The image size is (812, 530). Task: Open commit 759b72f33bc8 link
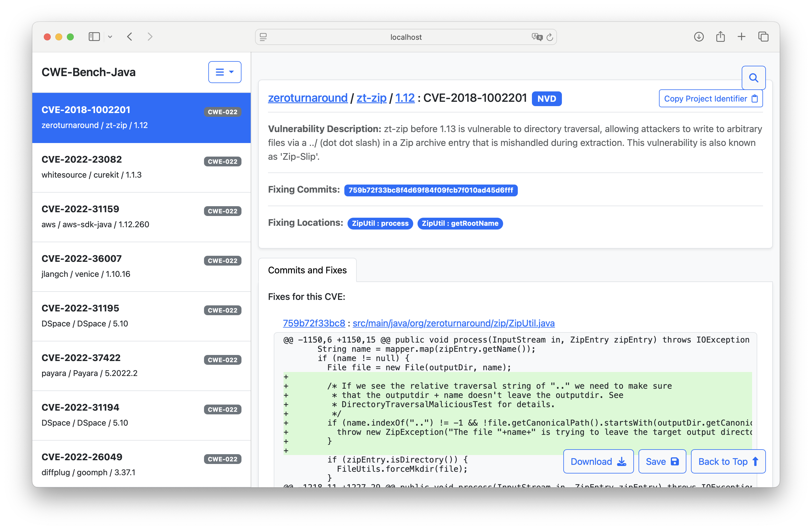(314, 323)
